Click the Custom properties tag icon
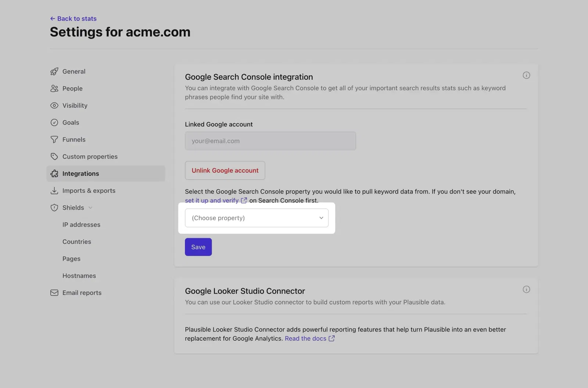This screenshot has height=388, width=588. click(54, 156)
